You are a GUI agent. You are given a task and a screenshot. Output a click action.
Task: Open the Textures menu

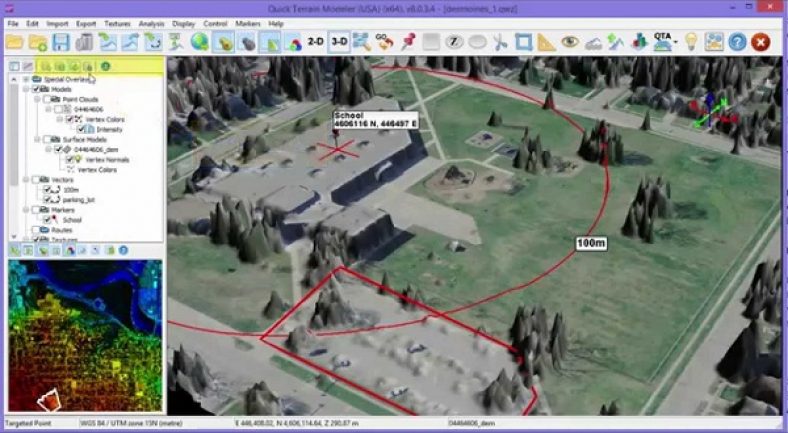117,22
